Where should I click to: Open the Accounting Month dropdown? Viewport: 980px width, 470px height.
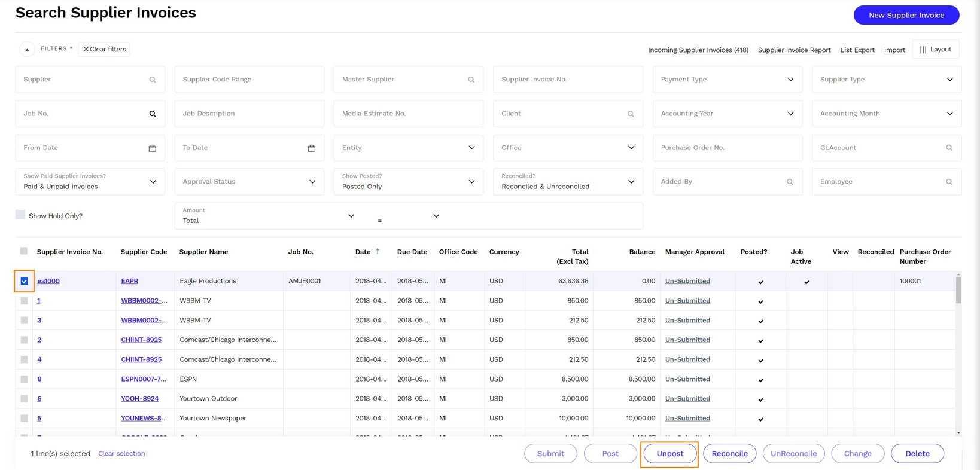tap(887, 114)
